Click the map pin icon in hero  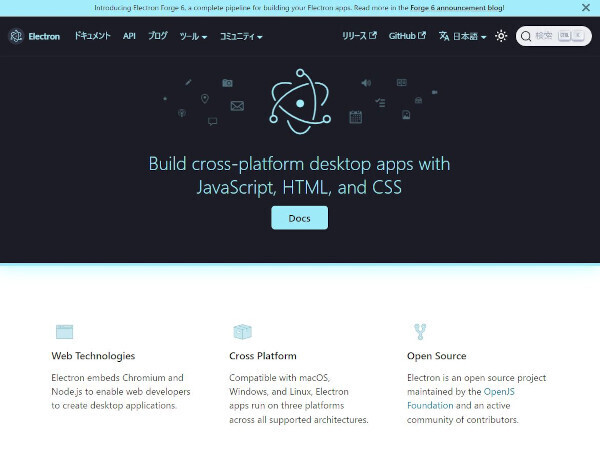coord(205,99)
